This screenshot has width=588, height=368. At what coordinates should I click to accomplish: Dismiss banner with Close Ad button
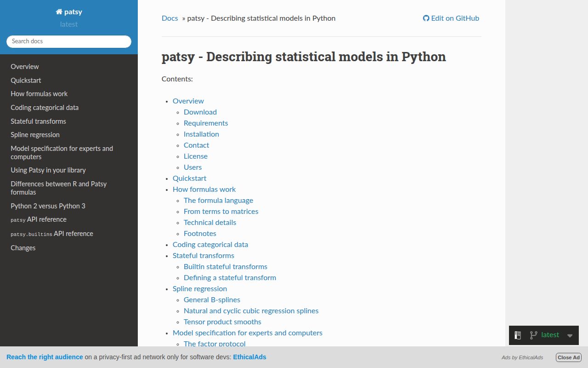coord(569,357)
